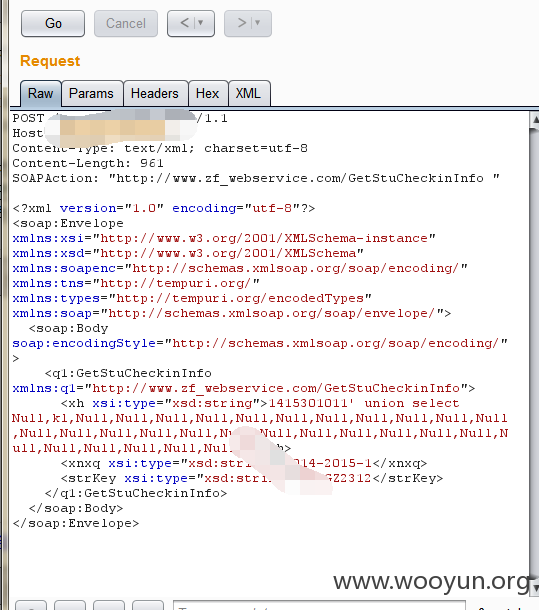Click the <?xml version declaration line
Viewport: 539px width, 610px height.
pos(163,209)
